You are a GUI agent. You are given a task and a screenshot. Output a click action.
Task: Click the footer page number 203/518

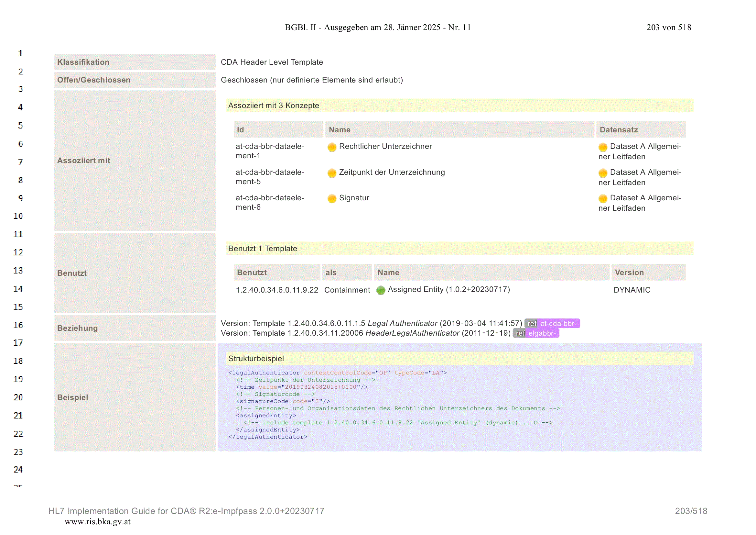click(x=691, y=511)
